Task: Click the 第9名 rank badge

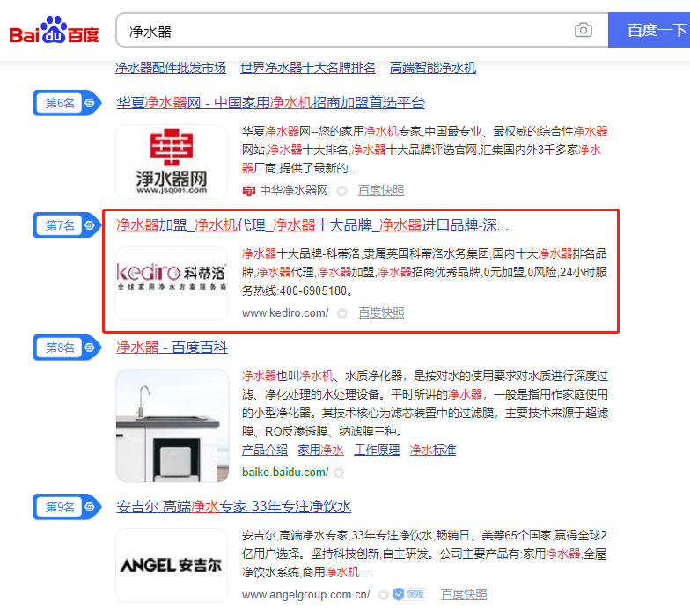Action: pos(67,507)
